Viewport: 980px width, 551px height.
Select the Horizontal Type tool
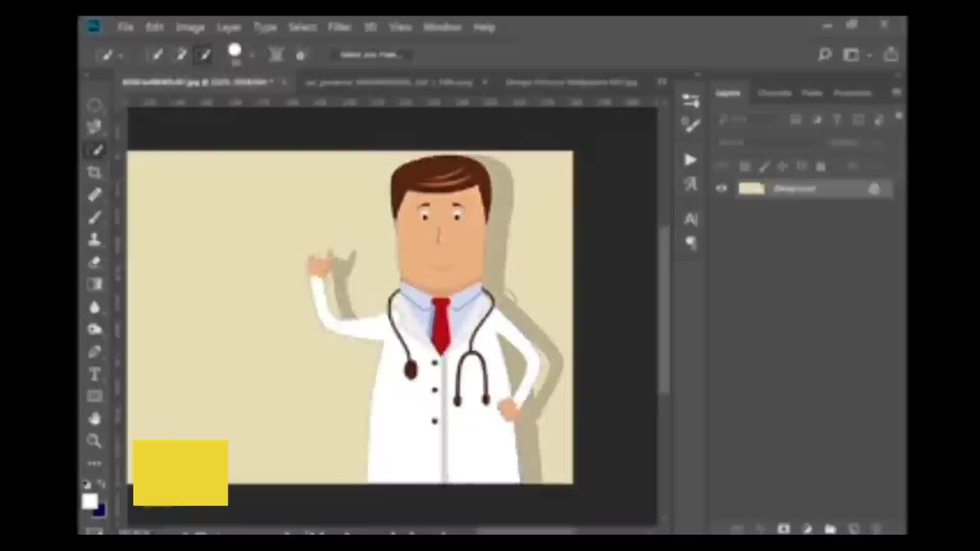point(94,375)
